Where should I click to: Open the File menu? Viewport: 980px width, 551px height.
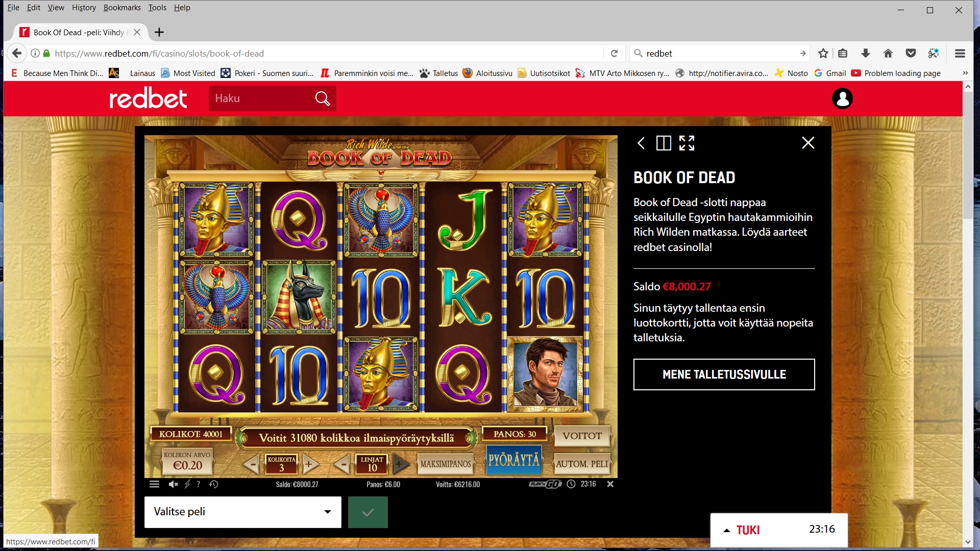click(x=13, y=8)
